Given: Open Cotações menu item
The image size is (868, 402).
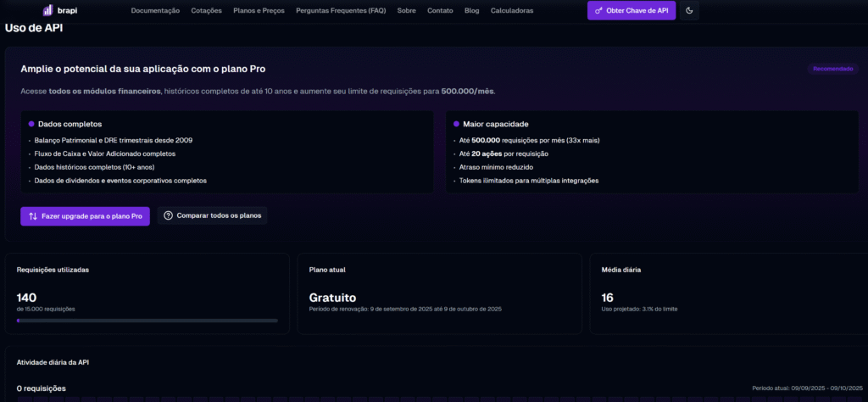Looking at the screenshot, I should [x=207, y=10].
